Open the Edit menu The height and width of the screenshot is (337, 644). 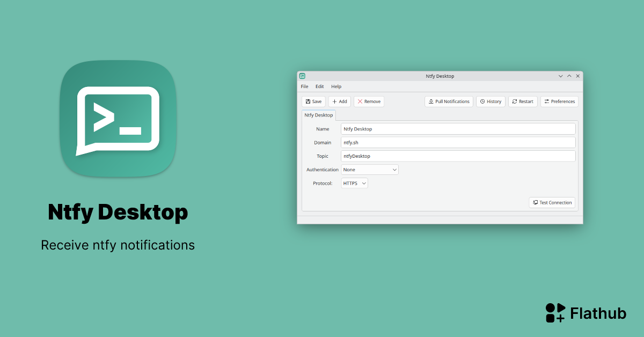[x=319, y=86]
